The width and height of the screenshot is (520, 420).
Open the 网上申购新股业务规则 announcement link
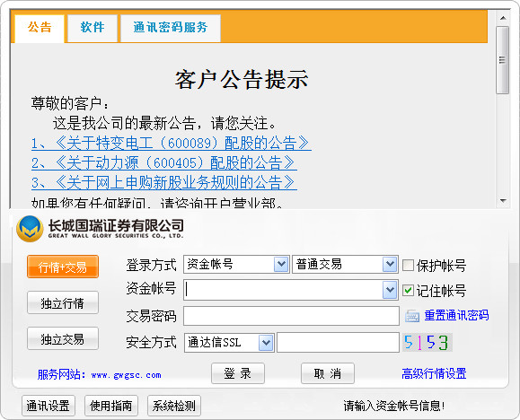click(164, 182)
